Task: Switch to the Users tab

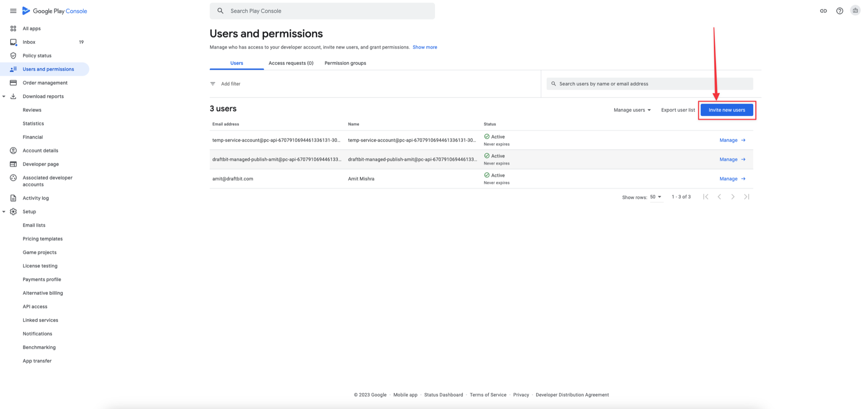Action: 236,63
